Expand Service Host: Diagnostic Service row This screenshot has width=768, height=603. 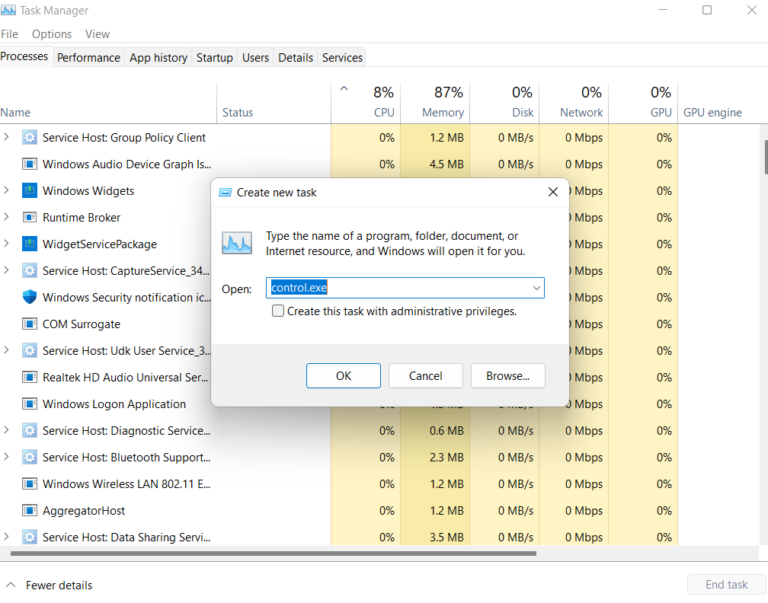(6, 430)
